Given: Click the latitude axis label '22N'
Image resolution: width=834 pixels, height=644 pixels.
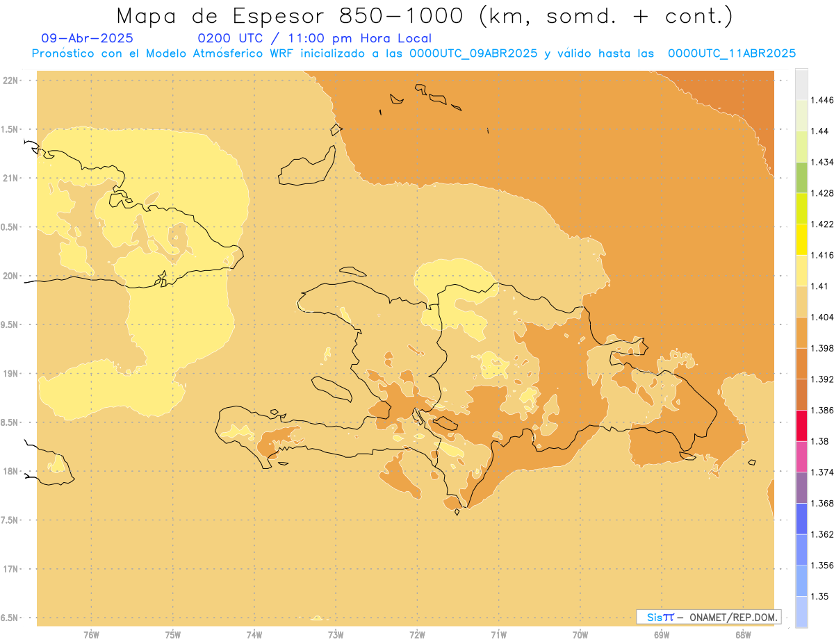Looking at the screenshot, I should (x=11, y=80).
